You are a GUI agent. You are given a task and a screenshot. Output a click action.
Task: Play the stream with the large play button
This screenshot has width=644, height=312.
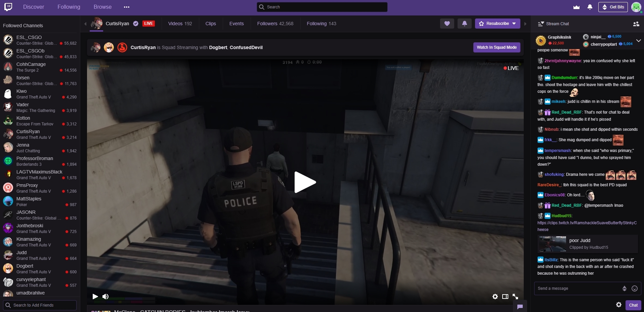[305, 182]
